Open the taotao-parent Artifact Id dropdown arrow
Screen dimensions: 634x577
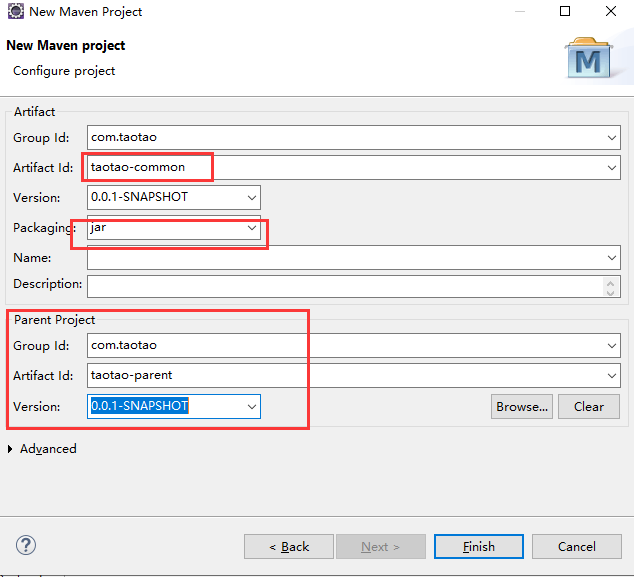(x=612, y=376)
